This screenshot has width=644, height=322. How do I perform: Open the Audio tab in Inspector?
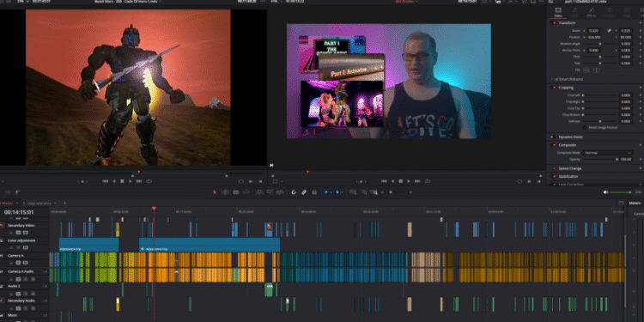[x=574, y=12]
